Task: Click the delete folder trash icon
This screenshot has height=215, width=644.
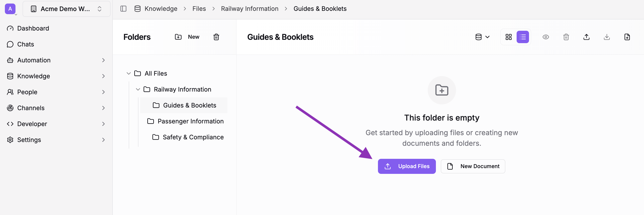Action: pyautogui.click(x=216, y=37)
